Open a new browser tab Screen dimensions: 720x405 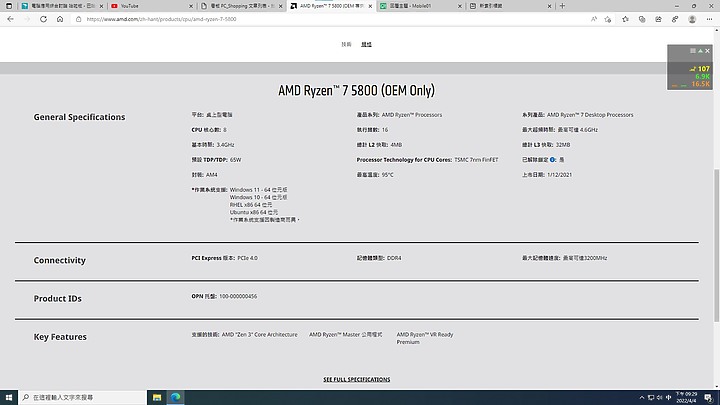point(562,6)
